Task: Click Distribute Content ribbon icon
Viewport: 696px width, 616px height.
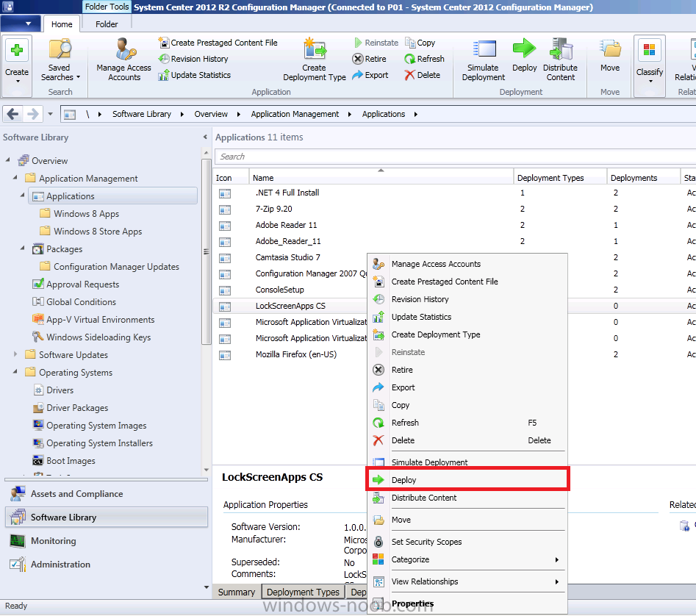Action: click(560, 60)
